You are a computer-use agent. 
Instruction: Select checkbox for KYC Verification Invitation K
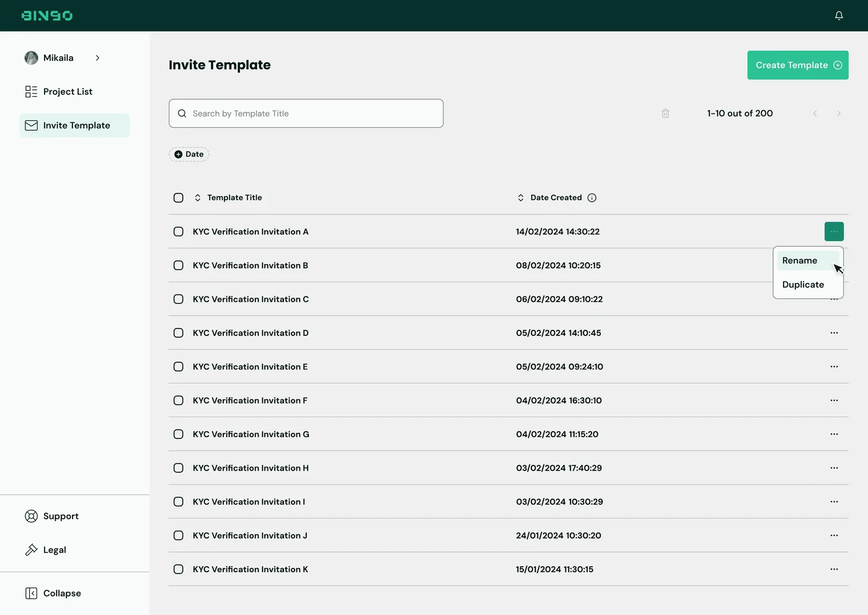coord(179,569)
